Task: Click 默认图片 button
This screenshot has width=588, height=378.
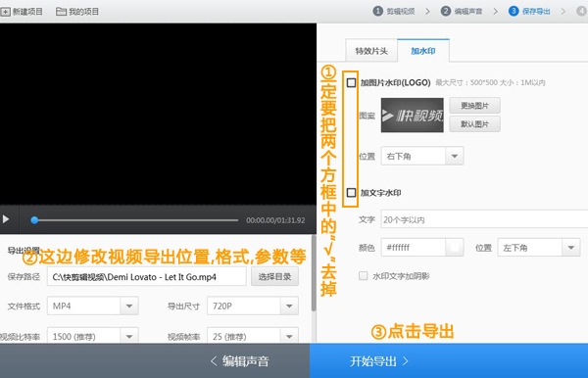Action: (x=474, y=124)
